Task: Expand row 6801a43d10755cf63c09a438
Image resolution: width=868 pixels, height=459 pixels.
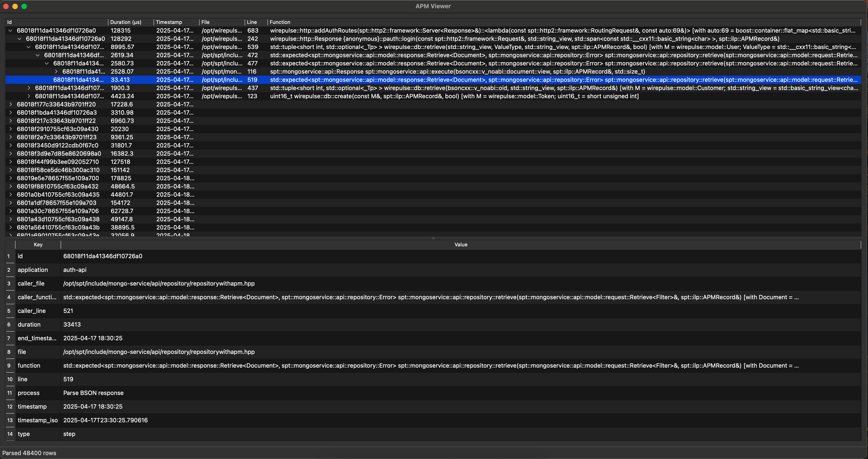Action: [x=10, y=219]
